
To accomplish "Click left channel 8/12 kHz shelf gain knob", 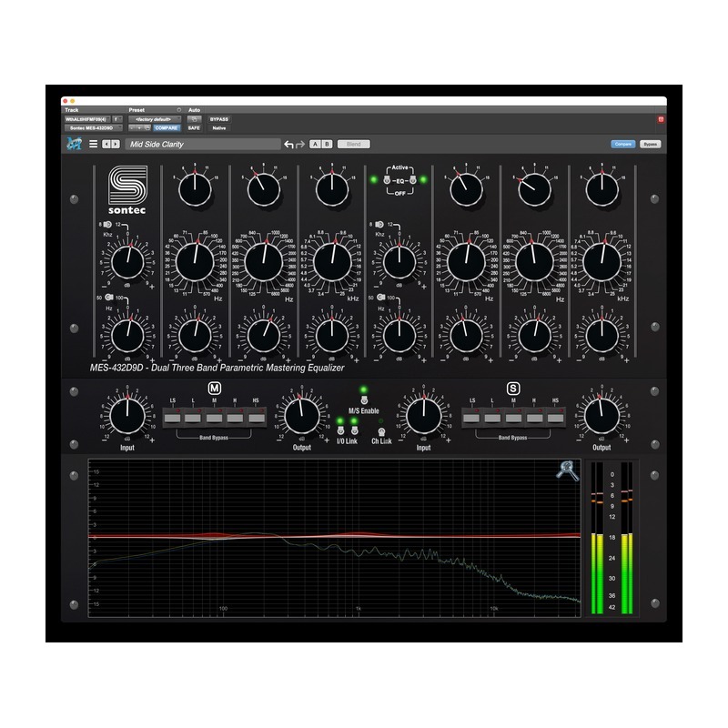I will pos(127,262).
